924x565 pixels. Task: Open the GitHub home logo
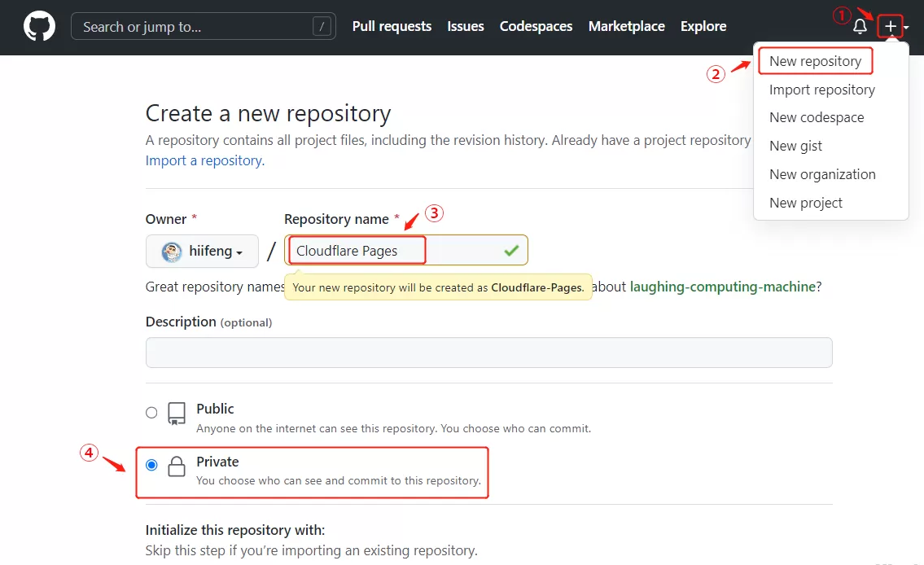point(39,27)
